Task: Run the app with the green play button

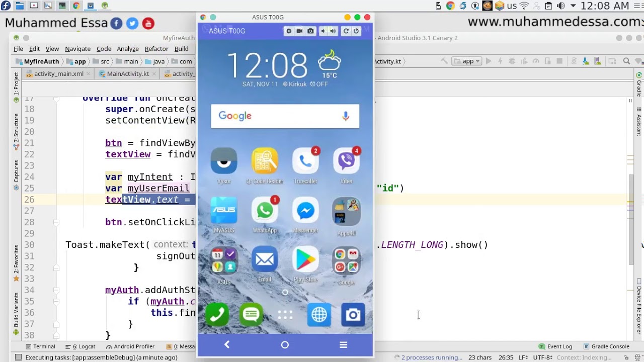Action: 488,61
